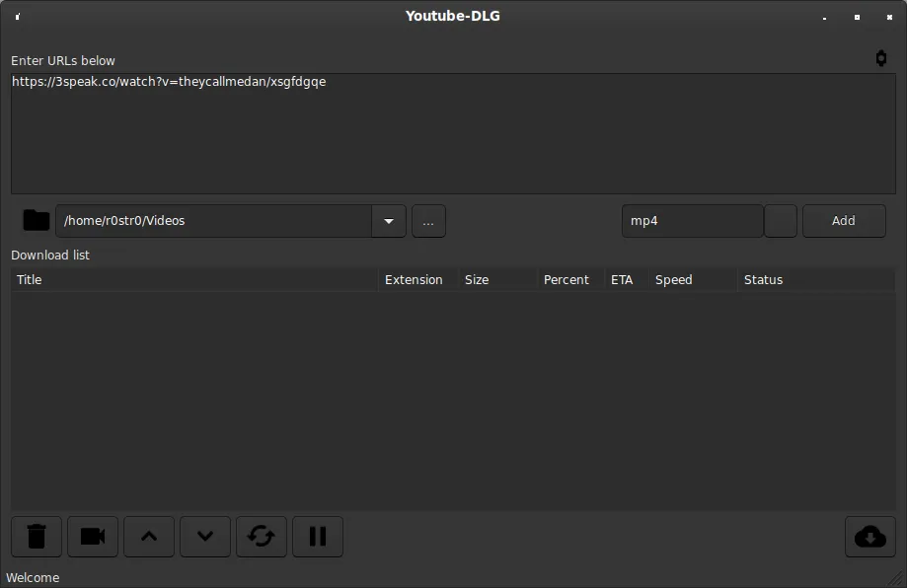Minimize the Youtube-DLG window
This screenshot has width=907, height=588.
click(x=824, y=18)
